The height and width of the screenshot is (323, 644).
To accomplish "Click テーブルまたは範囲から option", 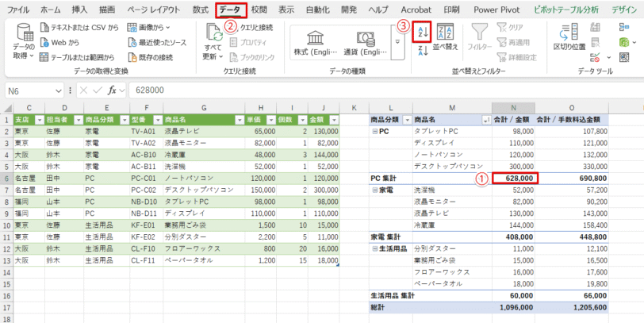I will (77, 57).
